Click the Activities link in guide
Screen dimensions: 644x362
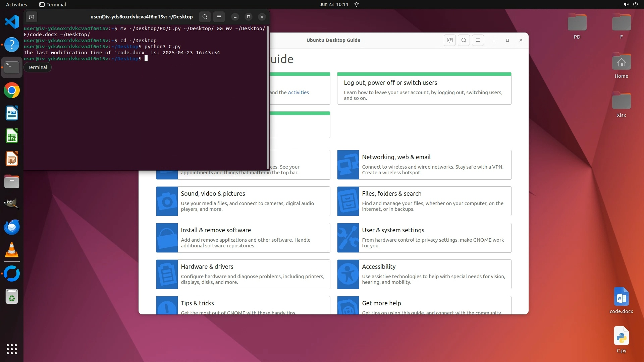(x=298, y=93)
